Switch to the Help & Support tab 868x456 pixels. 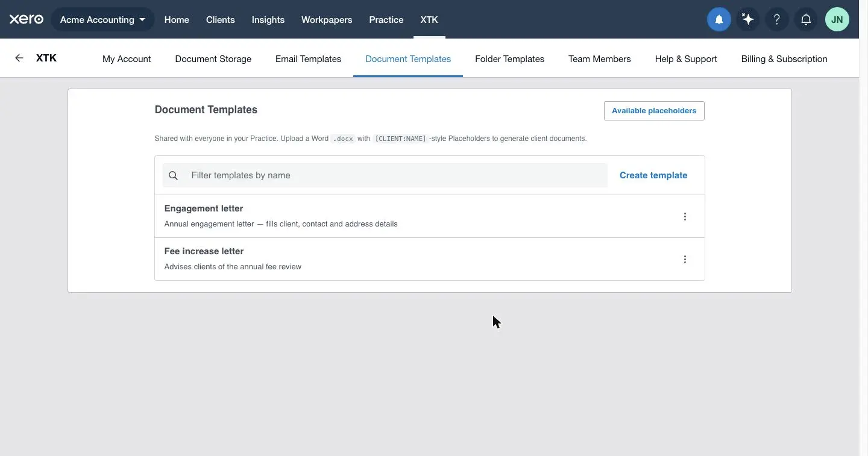(x=686, y=59)
